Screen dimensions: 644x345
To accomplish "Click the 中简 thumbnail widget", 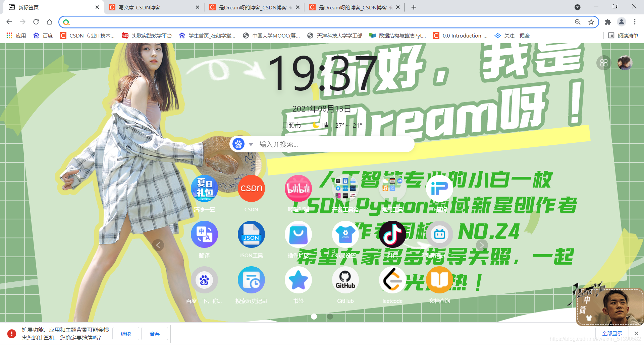I will (610, 307).
